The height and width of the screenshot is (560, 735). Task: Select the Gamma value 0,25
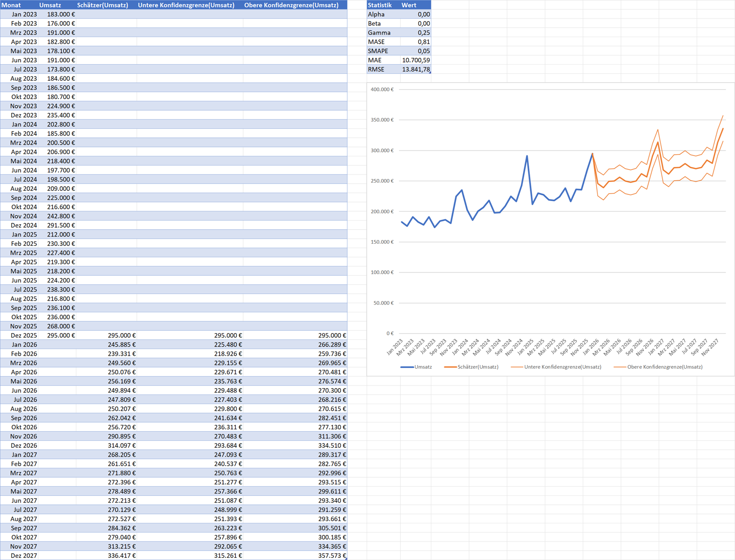pyautogui.click(x=415, y=33)
